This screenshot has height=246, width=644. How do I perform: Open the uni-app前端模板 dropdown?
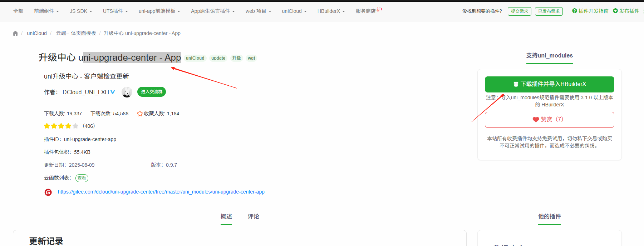click(x=159, y=11)
